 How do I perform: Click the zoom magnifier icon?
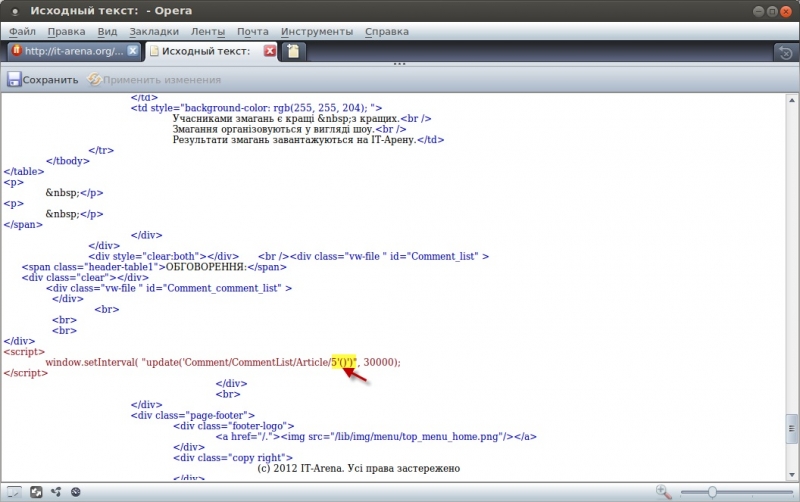663,492
